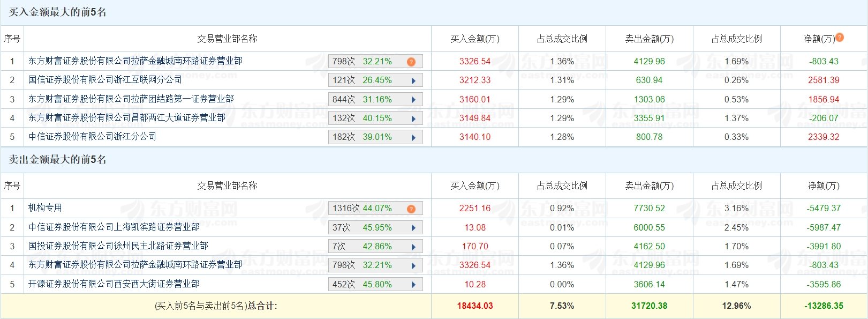This screenshot has height=319, width=868.
Task: Click the blue arrow beside 121次 26.45%
Action: (x=413, y=81)
